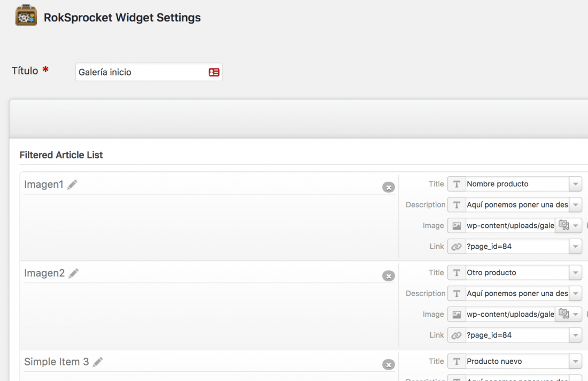The image size is (588, 381).
Task: Edit the Imagen1 item name with pencil icon
Action: tap(72, 185)
